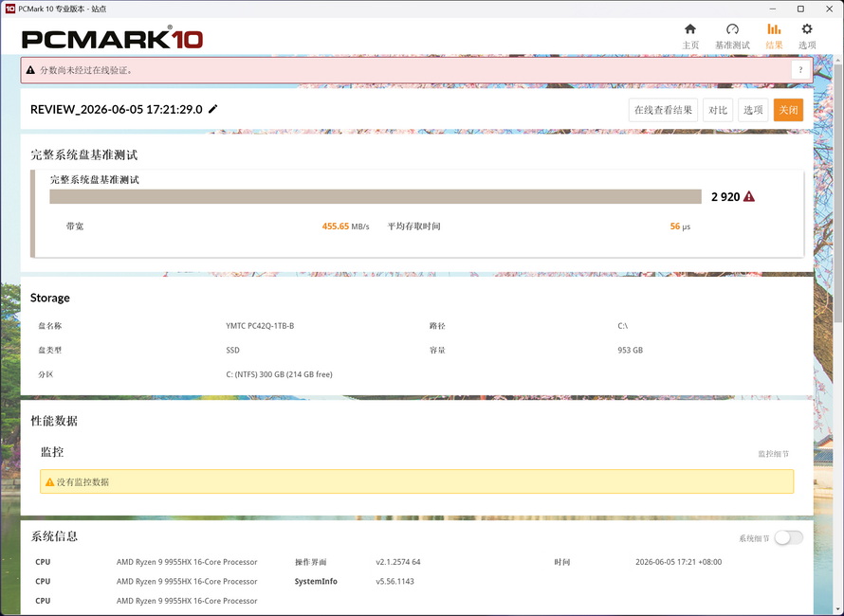The image size is (844, 616).
Task: Click the warning icon in the unverified score banner
Action: [30, 70]
